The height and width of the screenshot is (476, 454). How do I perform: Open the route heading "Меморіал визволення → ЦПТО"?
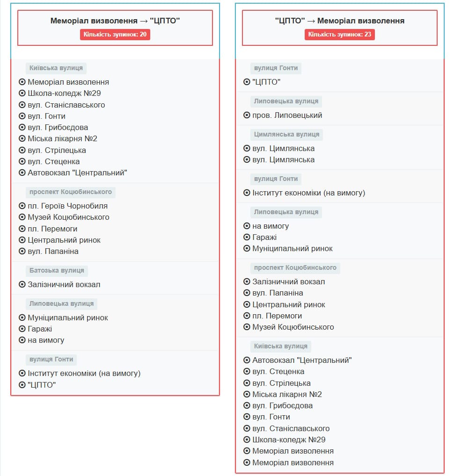coord(115,21)
